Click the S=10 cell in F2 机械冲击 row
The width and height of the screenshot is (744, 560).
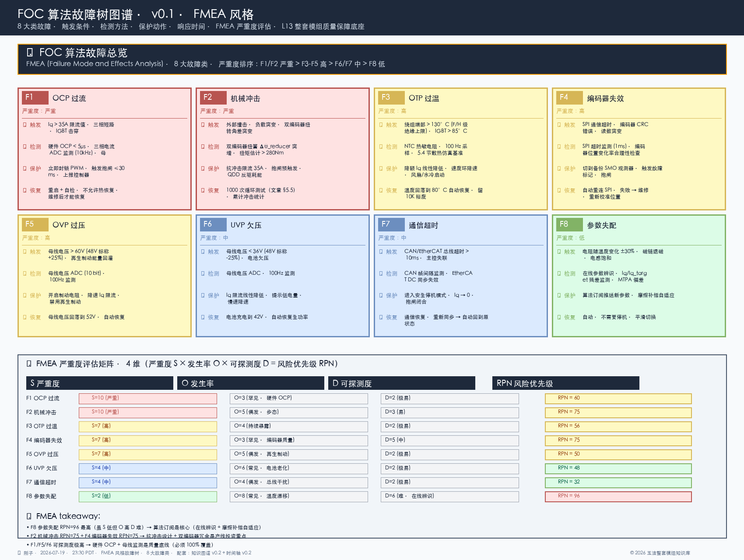[148, 413]
